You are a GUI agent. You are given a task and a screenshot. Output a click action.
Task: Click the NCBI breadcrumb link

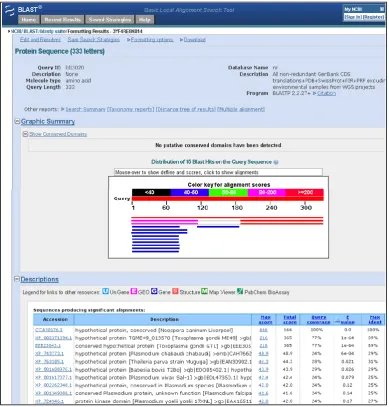pos(16,31)
